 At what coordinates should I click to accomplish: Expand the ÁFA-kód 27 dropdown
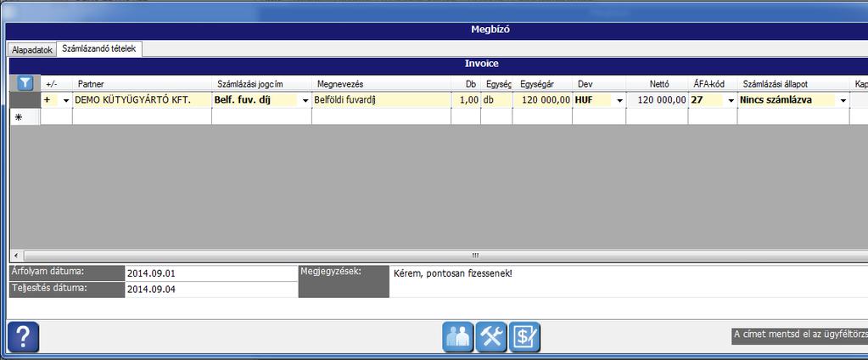pos(731,101)
